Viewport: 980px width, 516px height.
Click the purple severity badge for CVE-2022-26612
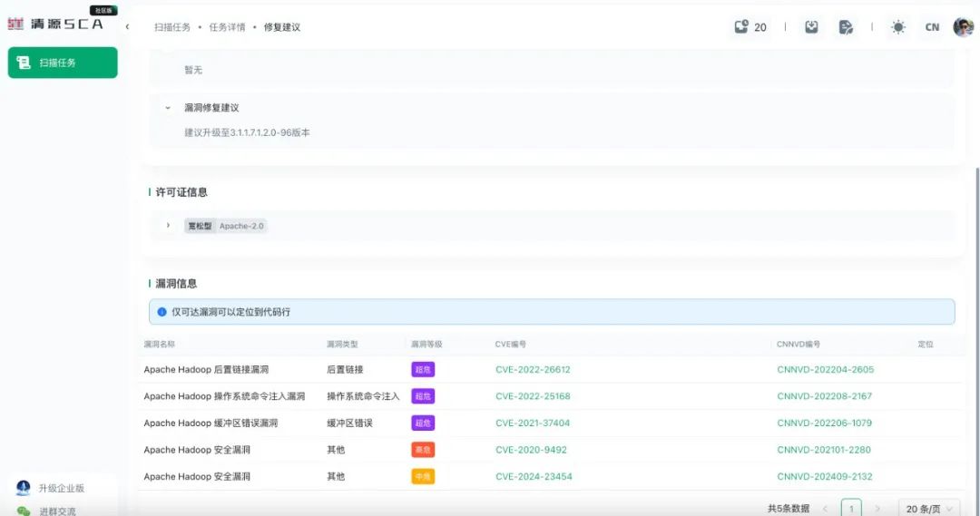(423, 369)
